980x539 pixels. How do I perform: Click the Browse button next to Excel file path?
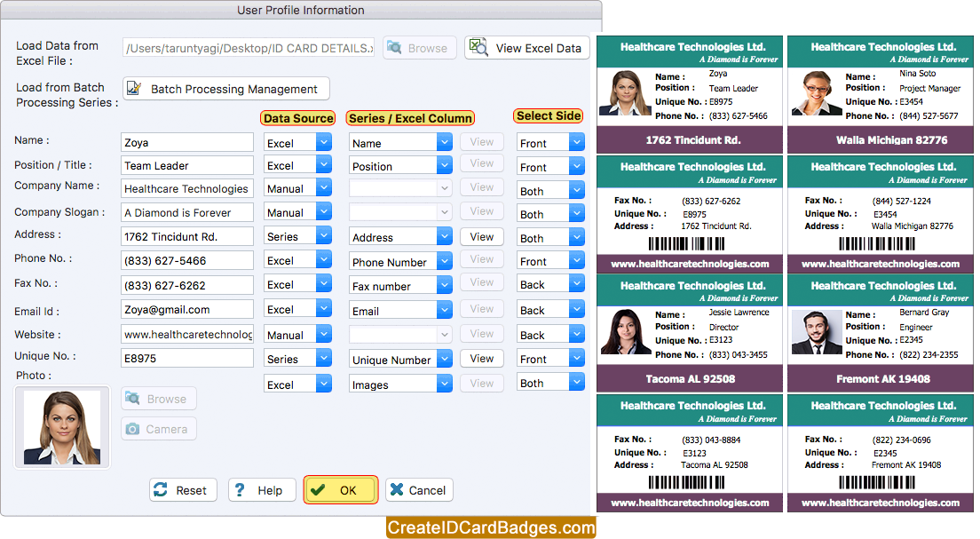(419, 48)
